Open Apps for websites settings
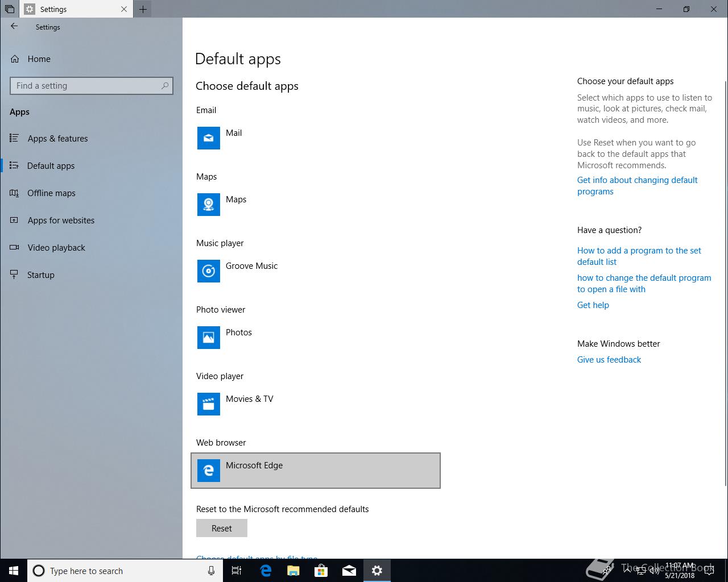Image resolution: width=728 pixels, height=582 pixels. (x=61, y=221)
